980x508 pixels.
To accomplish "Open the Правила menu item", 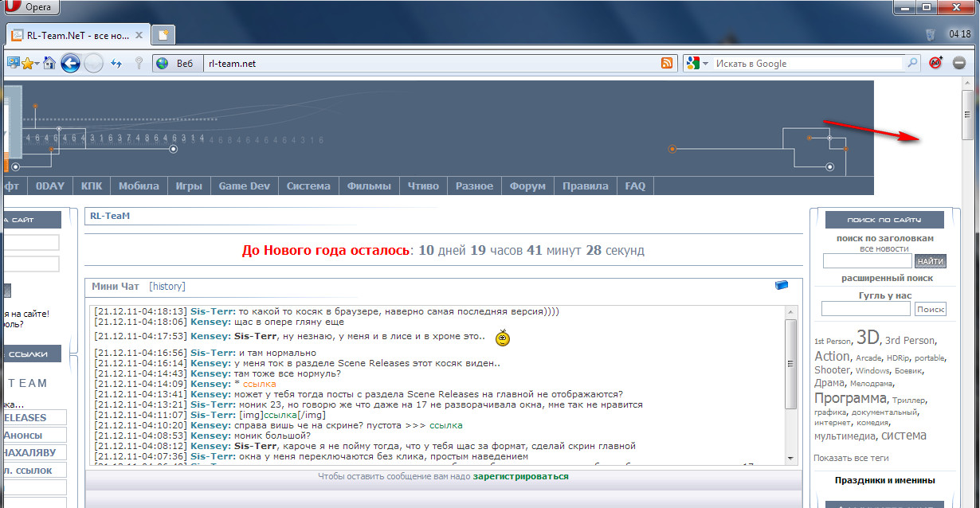I will (x=586, y=186).
